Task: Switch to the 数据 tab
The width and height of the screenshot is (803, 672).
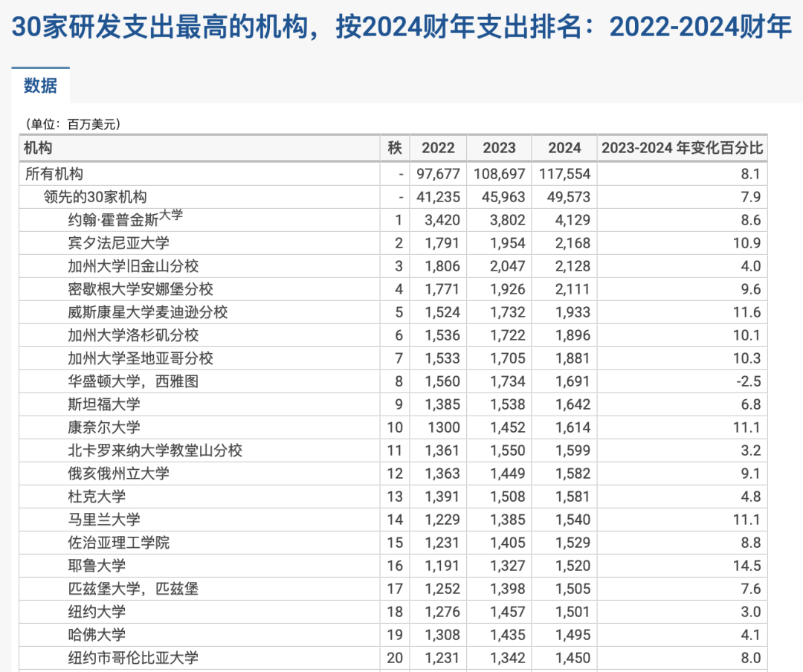Action: (40, 85)
